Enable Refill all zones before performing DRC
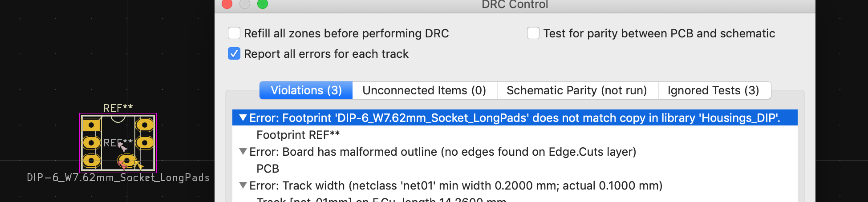 point(234,33)
